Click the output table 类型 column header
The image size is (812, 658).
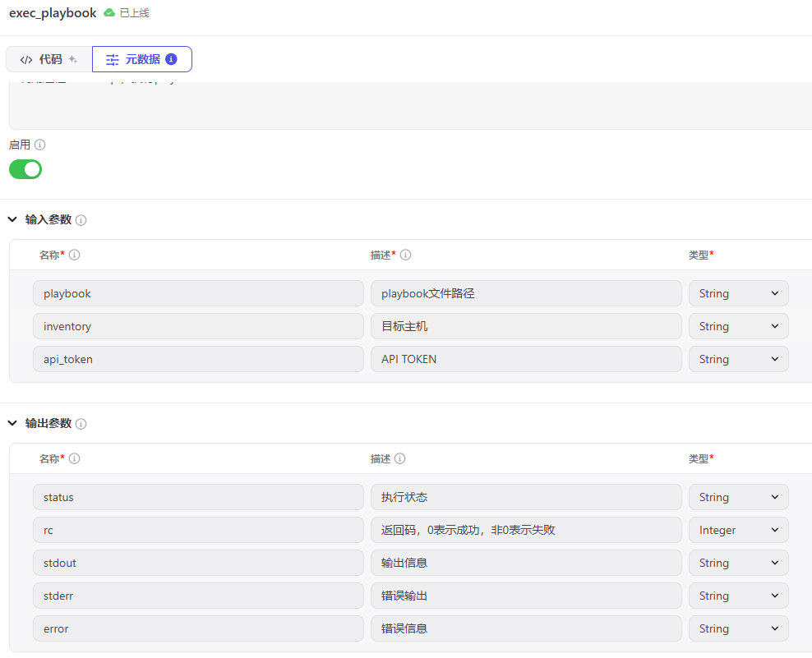(701, 458)
